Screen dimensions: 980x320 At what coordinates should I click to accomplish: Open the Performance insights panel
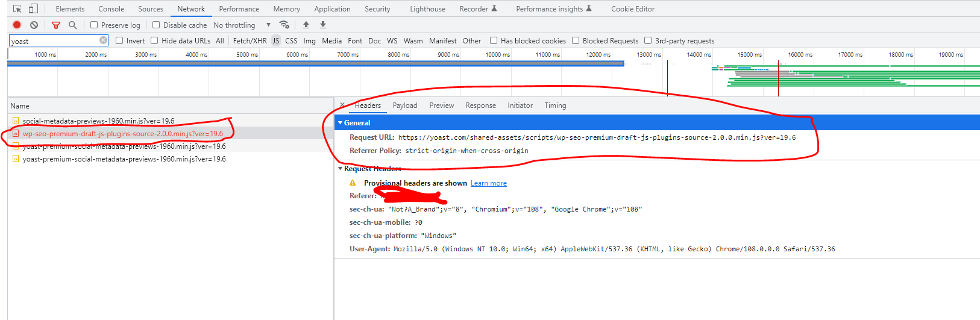(x=554, y=8)
